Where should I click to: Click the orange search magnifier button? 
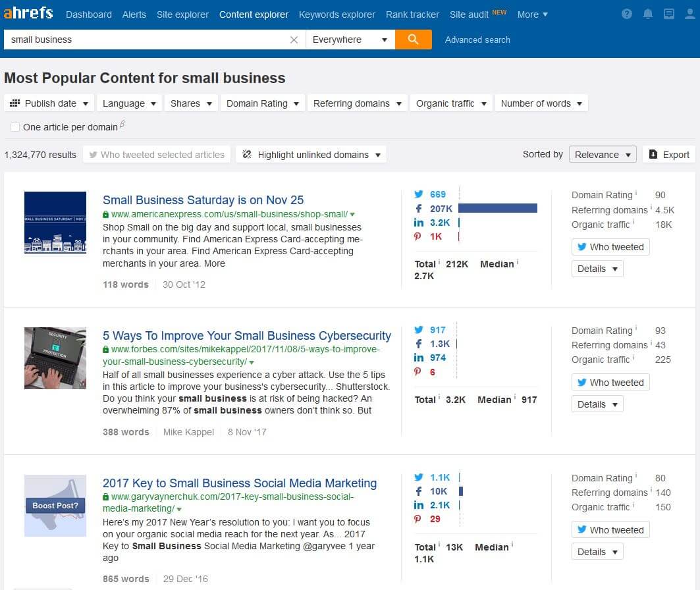coord(413,40)
